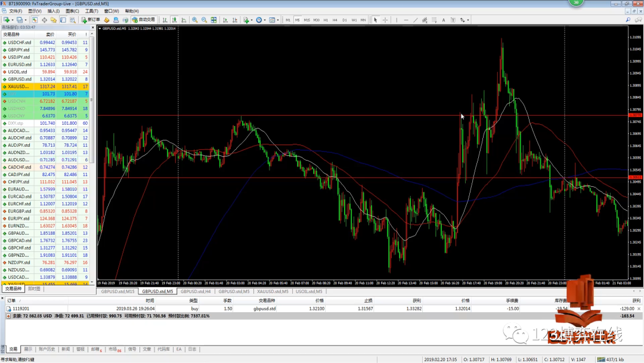Toggle chart shift
Screen dimensions: 644x363
(235, 20)
